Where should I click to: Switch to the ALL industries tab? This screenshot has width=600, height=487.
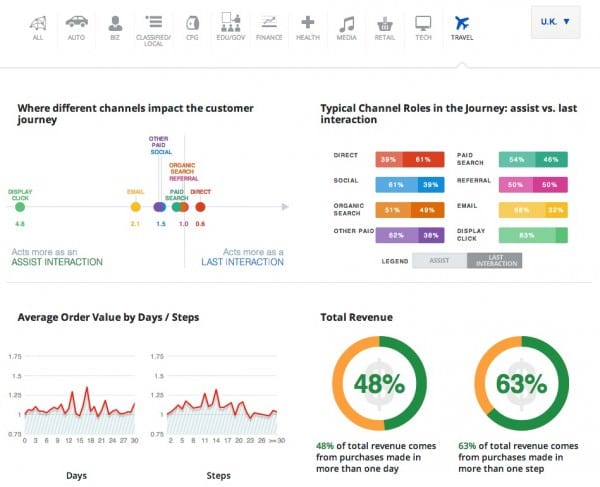(x=37, y=26)
